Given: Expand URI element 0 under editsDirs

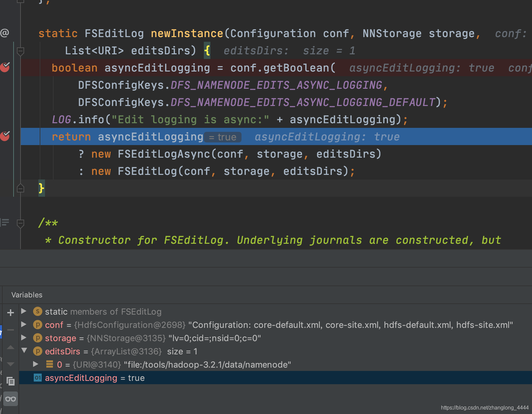Looking at the screenshot, I should [36, 364].
